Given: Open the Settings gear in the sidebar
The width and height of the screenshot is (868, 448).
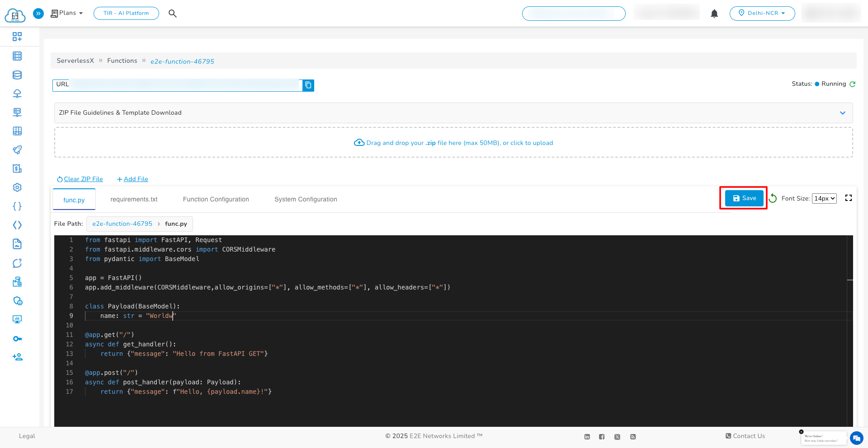Looking at the screenshot, I should pyautogui.click(x=17, y=187).
